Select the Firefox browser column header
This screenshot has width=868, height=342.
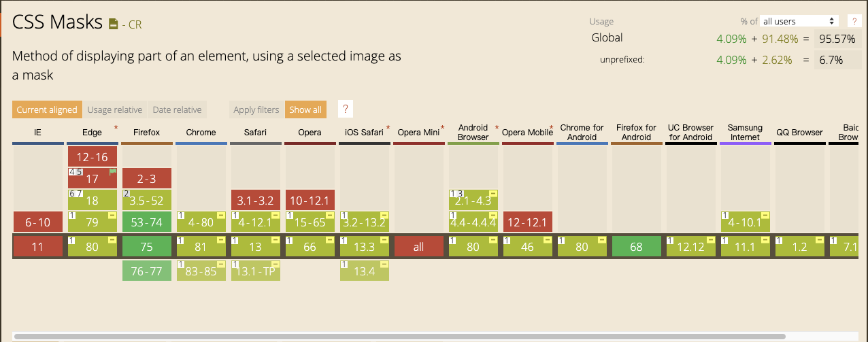pos(146,133)
